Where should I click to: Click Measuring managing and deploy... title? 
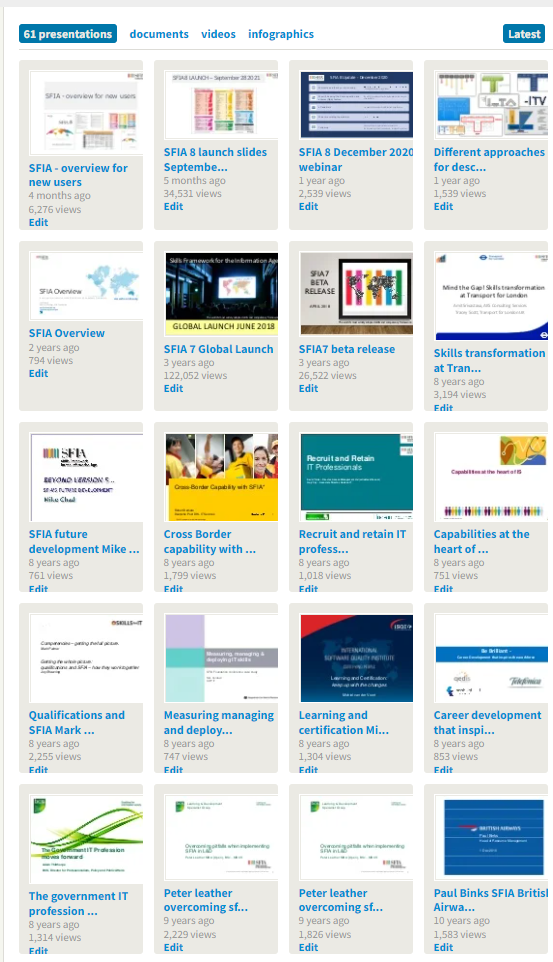[218, 723]
